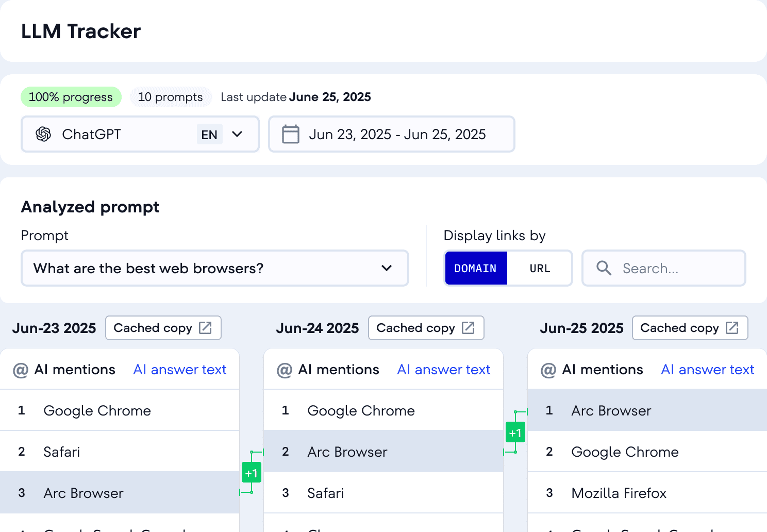Open AI answer text tab for Jun-24

[444, 370]
